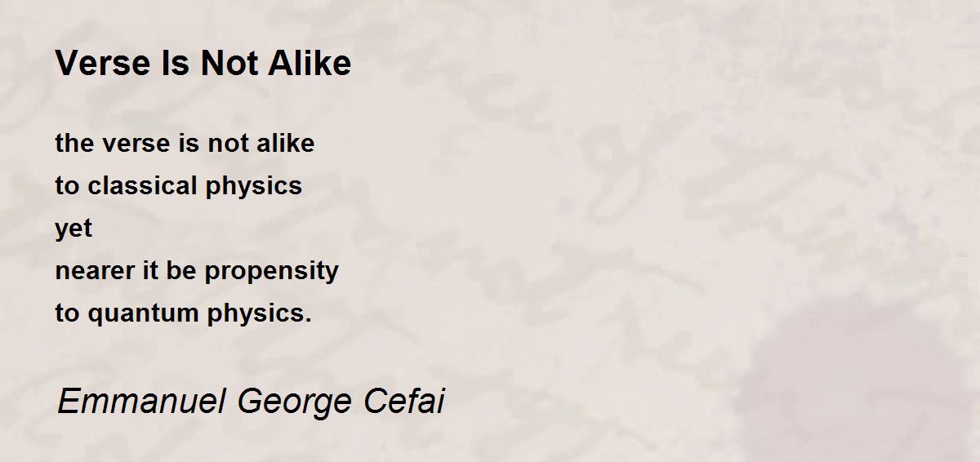Click the title "Verse Is Not Alike"
Viewport: 980px width, 462px height.
click(x=203, y=64)
